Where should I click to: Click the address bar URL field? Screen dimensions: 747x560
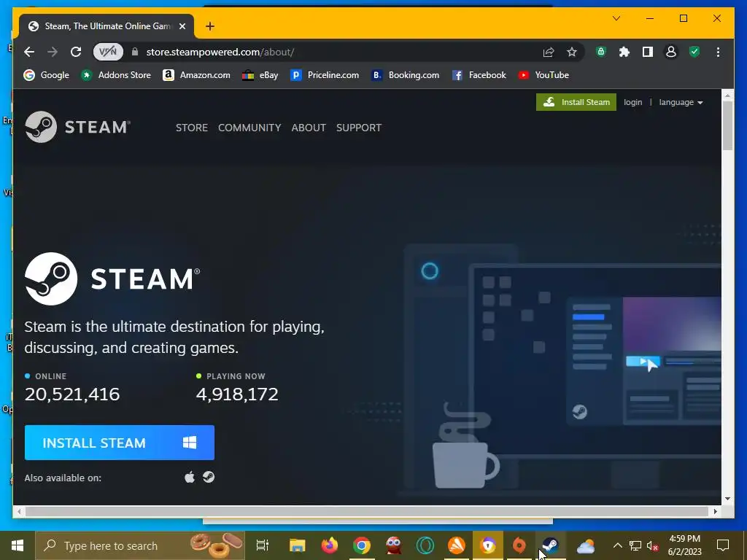[333, 52]
